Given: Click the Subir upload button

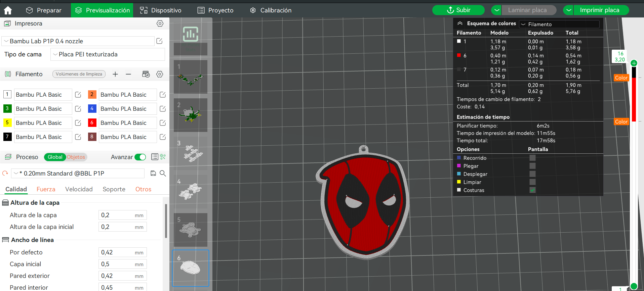Looking at the screenshot, I should tap(458, 10).
